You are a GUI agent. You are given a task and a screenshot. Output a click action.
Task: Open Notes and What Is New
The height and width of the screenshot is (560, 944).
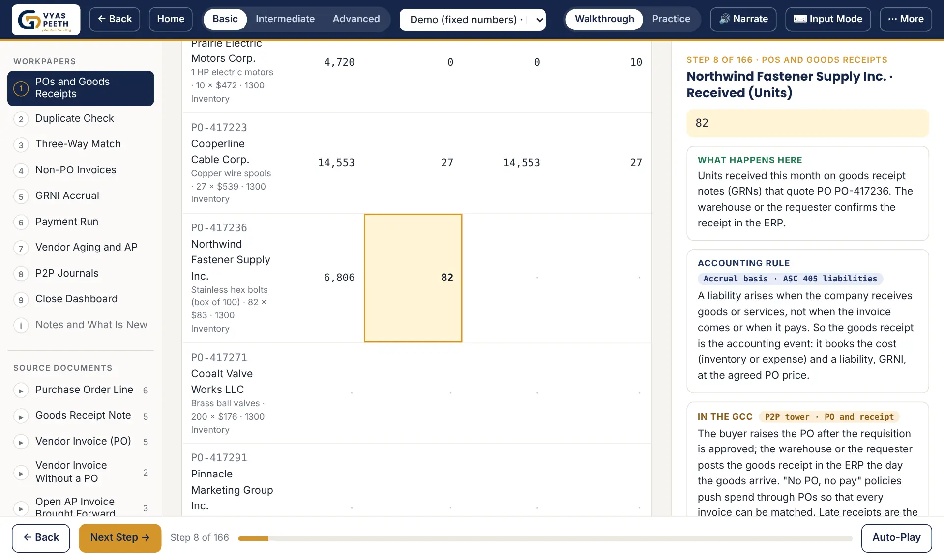click(x=81, y=325)
